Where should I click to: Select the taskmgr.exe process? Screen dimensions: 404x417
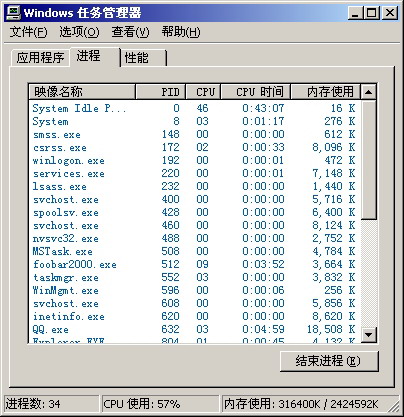pyautogui.click(x=195, y=277)
